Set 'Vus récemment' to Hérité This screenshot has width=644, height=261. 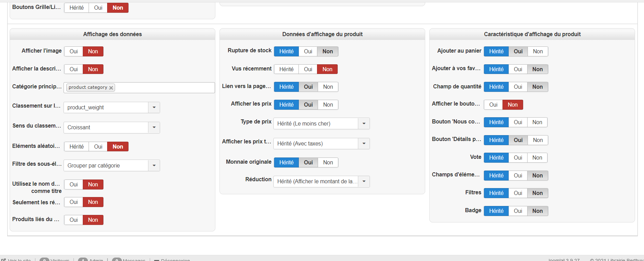pyautogui.click(x=286, y=69)
